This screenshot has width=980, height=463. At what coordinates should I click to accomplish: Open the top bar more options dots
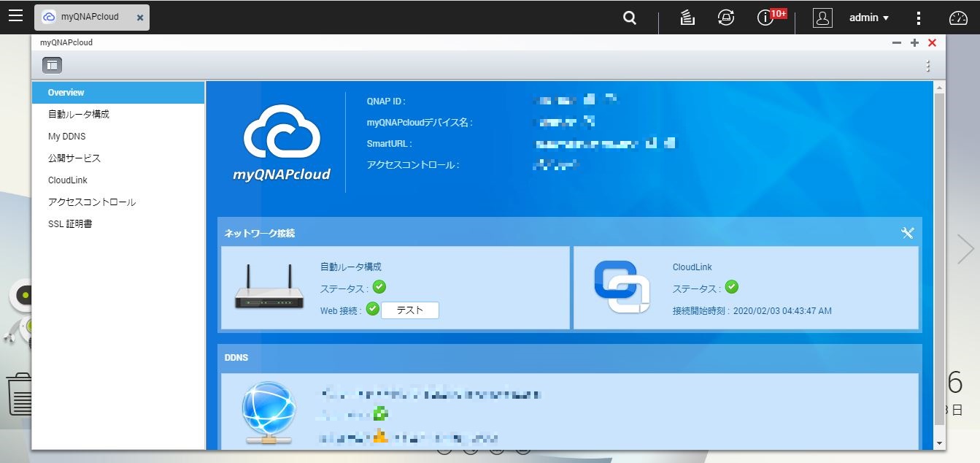click(x=919, y=18)
